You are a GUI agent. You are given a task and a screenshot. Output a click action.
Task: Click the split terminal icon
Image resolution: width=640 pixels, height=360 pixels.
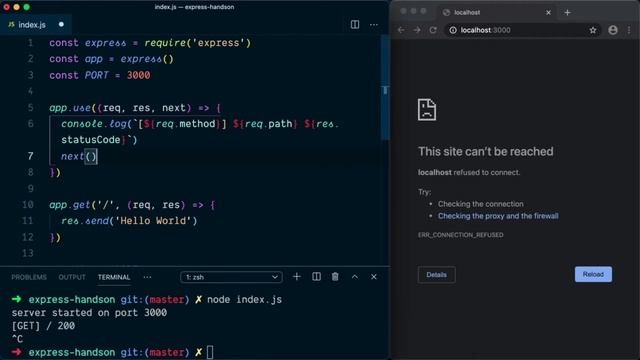point(316,277)
